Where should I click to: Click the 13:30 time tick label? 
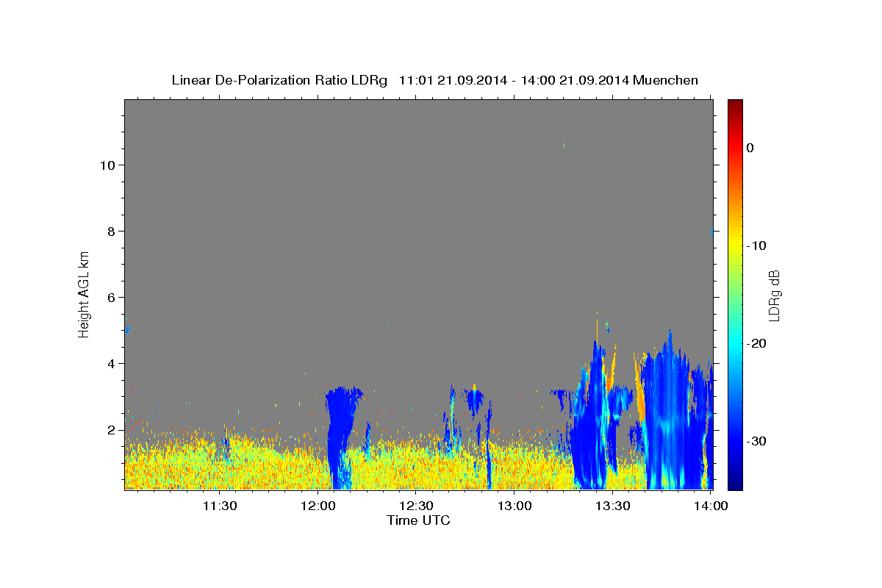(x=613, y=506)
